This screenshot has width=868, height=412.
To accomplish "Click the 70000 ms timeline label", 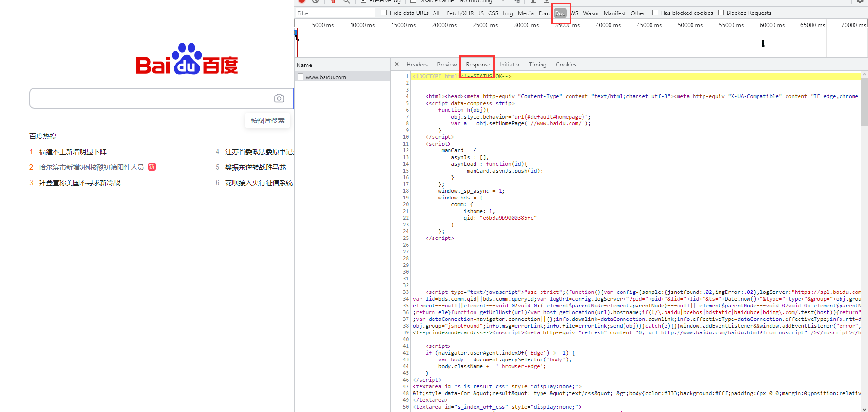I will (x=854, y=25).
